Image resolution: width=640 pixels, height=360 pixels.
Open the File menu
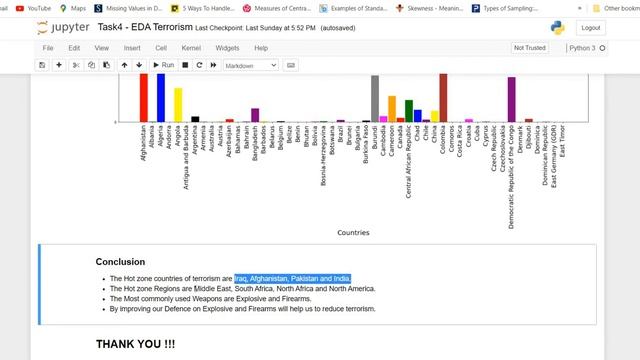click(x=48, y=48)
